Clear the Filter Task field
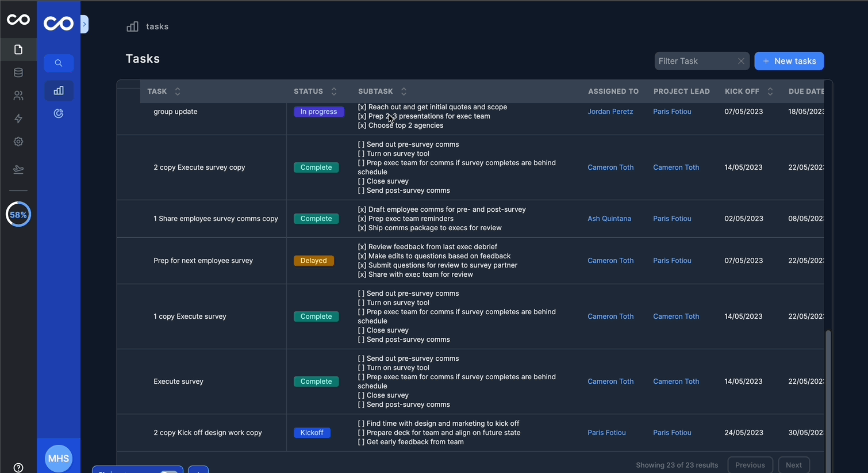 [741, 61]
